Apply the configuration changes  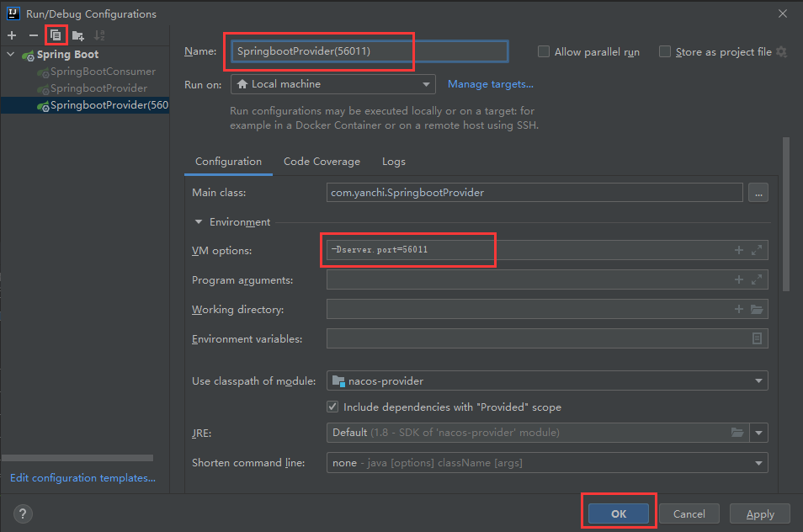click(x=760, y=514)
